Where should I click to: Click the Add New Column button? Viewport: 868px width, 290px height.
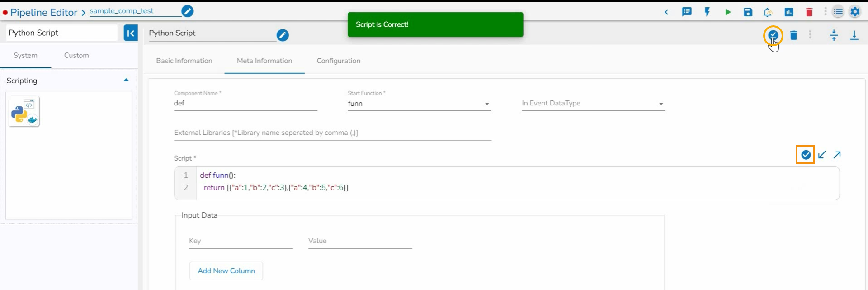[x=226, y=271]
